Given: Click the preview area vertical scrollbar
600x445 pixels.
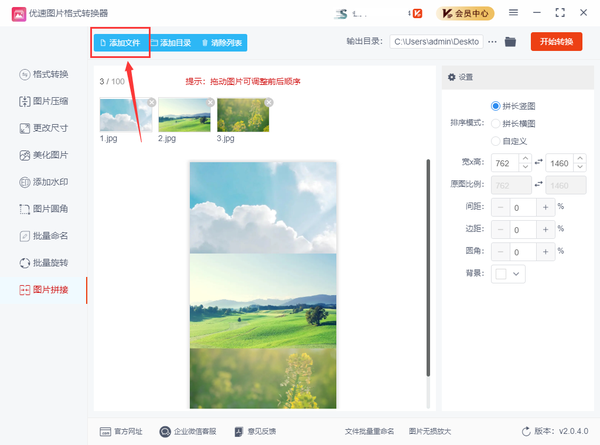Looking at the screenshot, I should [x=428, y=270].
